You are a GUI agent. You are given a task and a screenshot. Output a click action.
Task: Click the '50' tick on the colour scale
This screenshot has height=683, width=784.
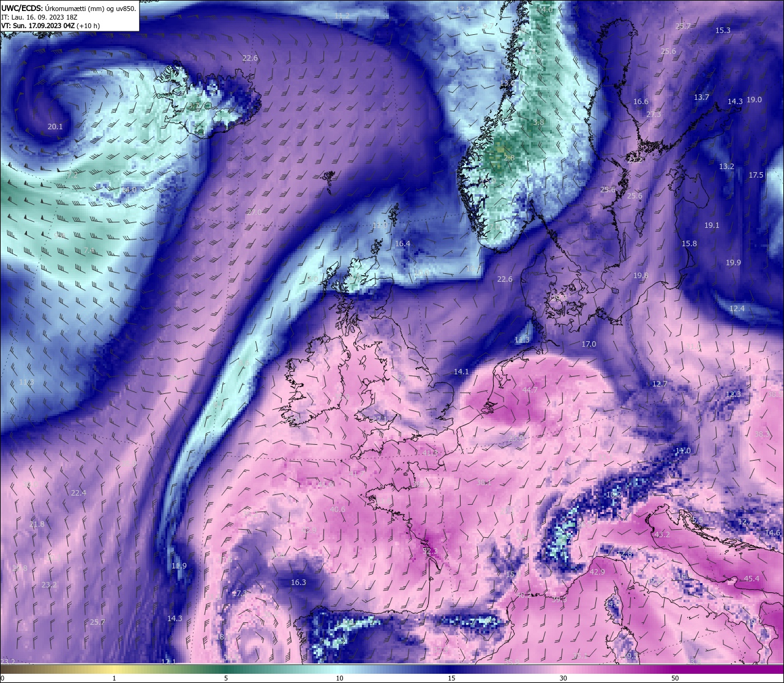[x=674, y=678]
